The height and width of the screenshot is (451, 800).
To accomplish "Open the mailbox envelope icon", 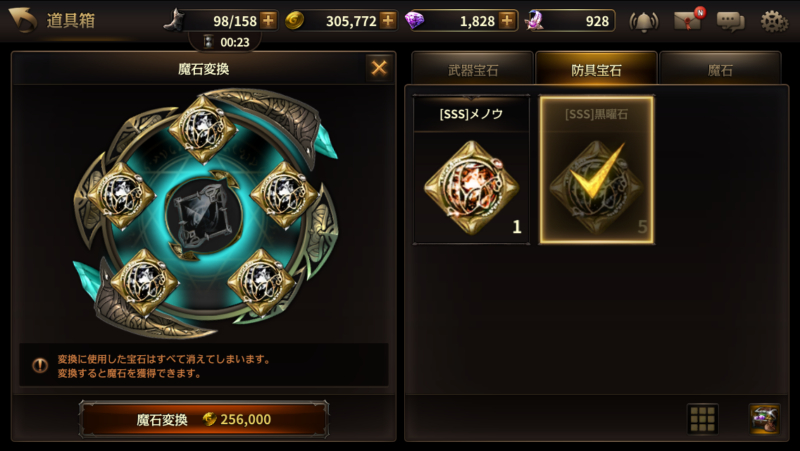I will tap(688, 21).
